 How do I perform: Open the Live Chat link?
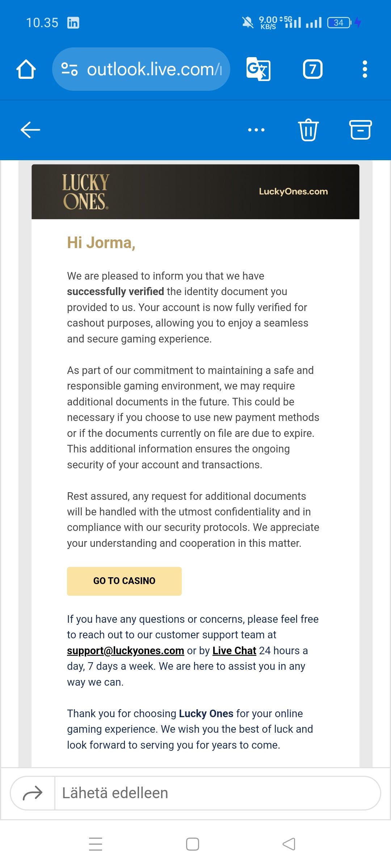[x=234, y=651]
